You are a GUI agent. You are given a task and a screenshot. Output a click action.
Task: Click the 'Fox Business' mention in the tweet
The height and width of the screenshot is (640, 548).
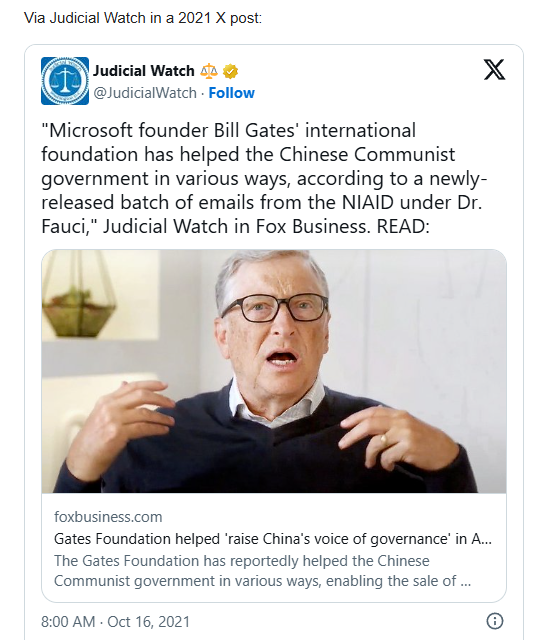click(x=311, y=227)
